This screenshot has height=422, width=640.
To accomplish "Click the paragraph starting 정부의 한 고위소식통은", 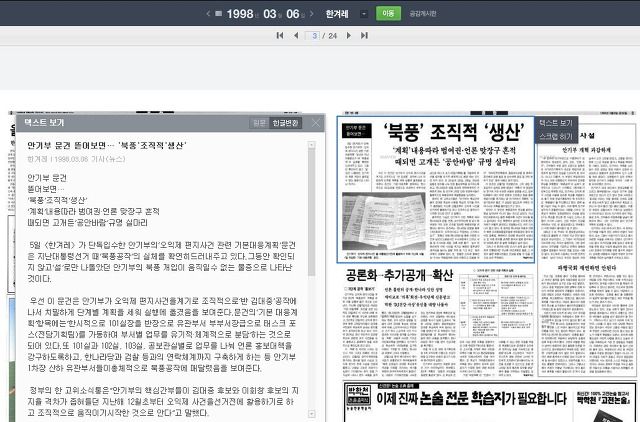I will 163,402.
